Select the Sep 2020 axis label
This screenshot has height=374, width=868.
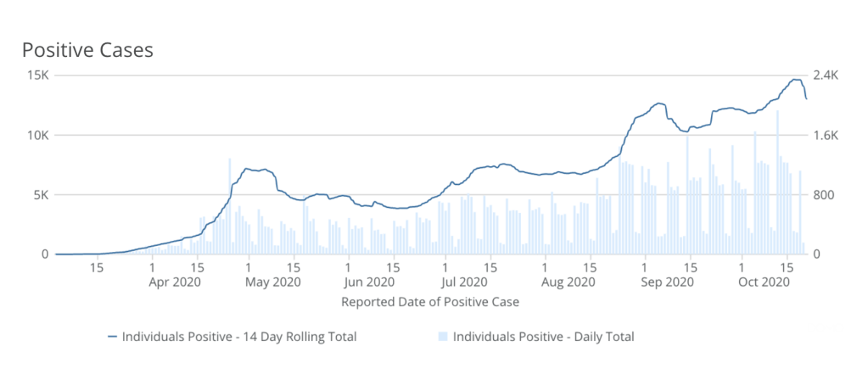click(662, 282)
